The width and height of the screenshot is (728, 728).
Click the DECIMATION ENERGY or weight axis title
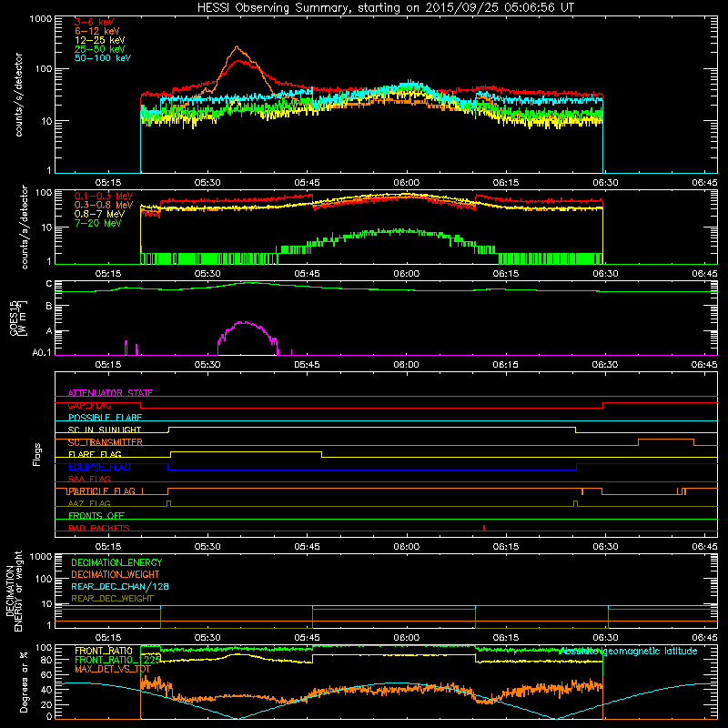(14, 591)
